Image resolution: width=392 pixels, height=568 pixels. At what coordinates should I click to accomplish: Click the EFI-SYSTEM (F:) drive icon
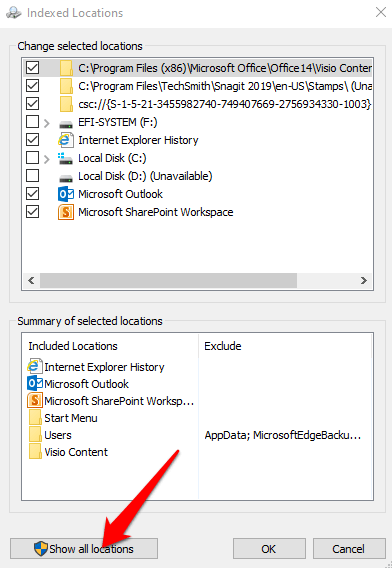tap(66, 124)
